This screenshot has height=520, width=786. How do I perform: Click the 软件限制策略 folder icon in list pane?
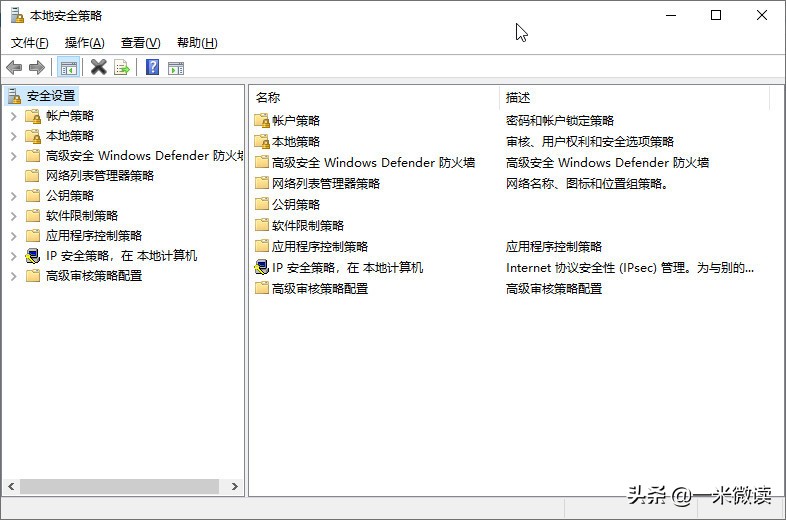(262, 225)
